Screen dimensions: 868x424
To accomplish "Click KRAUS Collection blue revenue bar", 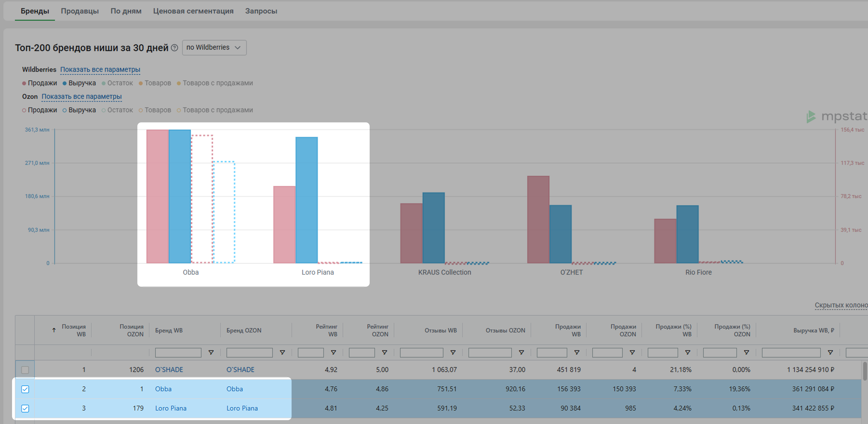I will [x=433, y=228].
